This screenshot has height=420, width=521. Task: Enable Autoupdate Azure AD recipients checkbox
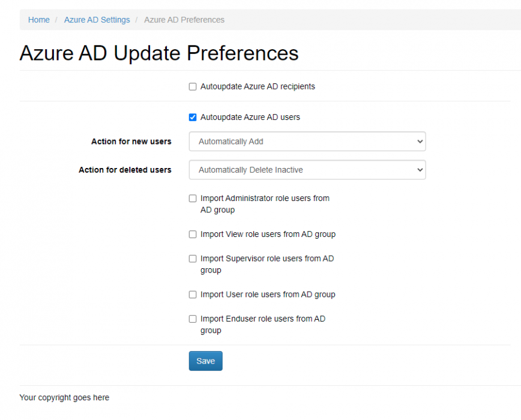click(x=193, y=86)
